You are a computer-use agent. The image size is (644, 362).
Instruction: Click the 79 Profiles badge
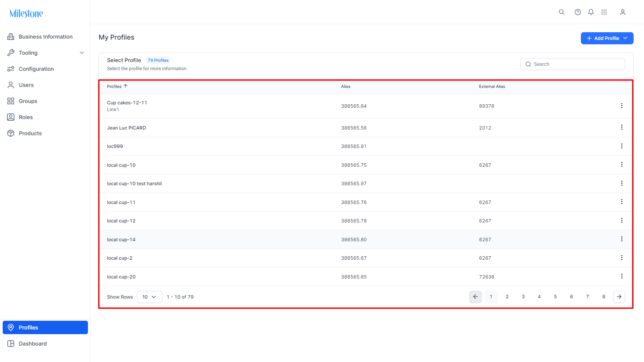(158, 60)
